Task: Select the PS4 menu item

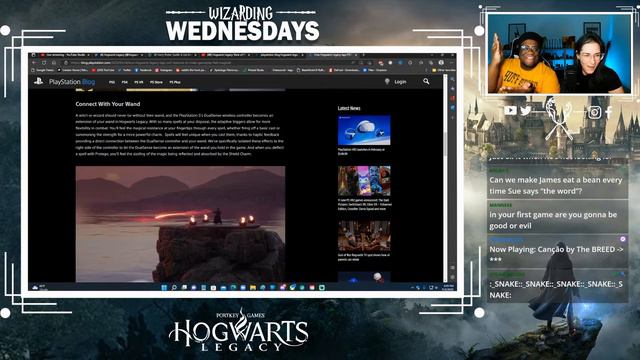Action: 124,82
